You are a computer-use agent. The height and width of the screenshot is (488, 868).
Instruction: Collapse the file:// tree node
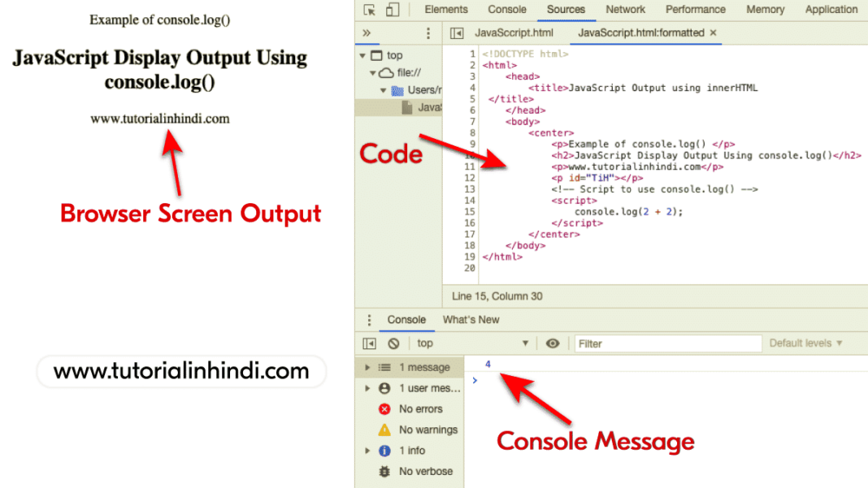tap(374, 73)
